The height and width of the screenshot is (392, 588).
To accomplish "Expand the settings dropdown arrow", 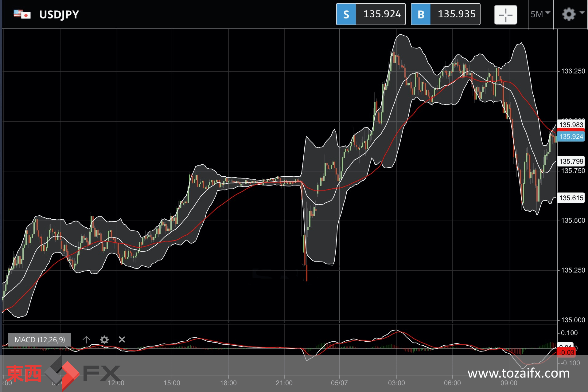I will (582, 13).
